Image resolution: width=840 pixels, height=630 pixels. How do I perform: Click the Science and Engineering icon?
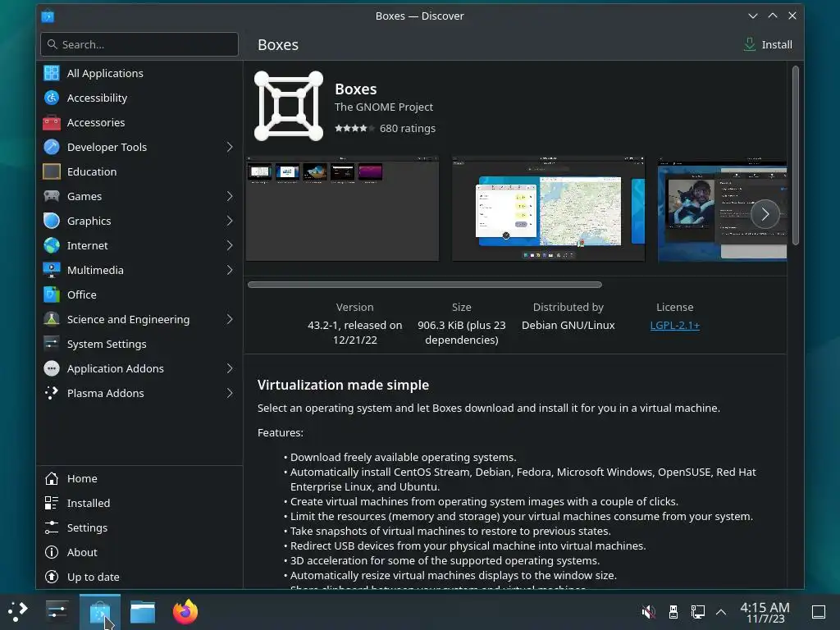[52, 319]
